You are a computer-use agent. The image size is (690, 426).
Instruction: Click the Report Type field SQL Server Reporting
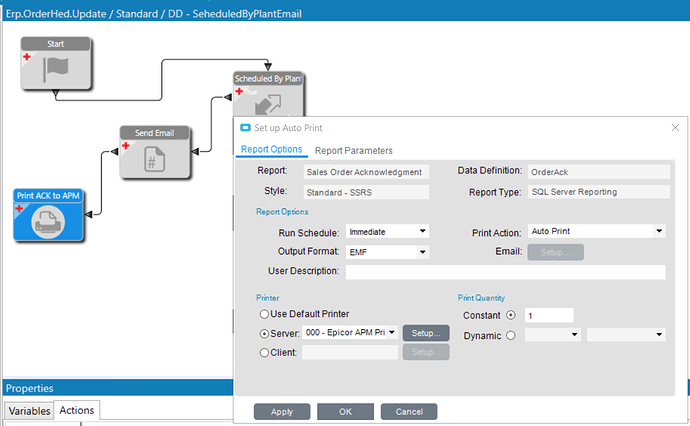click(599, 192)
